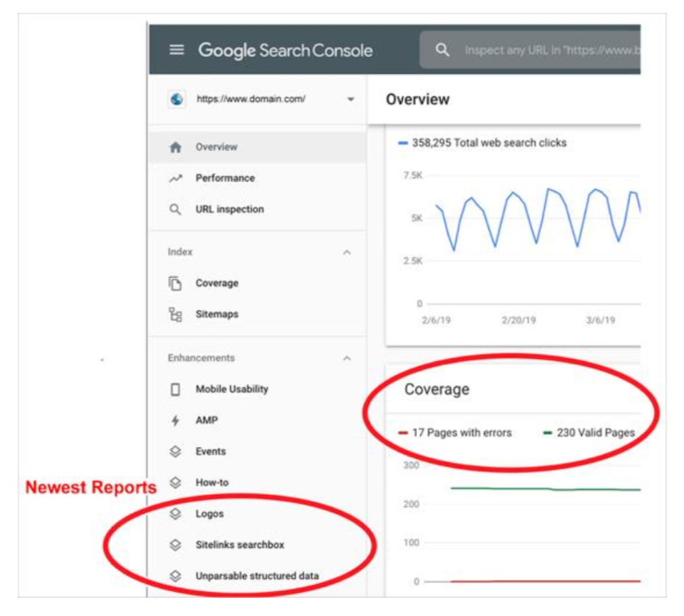
Task: Click the 230 Valid Pages legend
Action: tap(589, 433)
